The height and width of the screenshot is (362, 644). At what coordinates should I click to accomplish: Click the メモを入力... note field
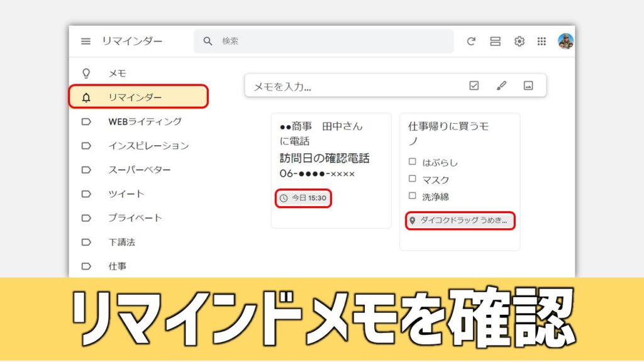coord(395,85)
